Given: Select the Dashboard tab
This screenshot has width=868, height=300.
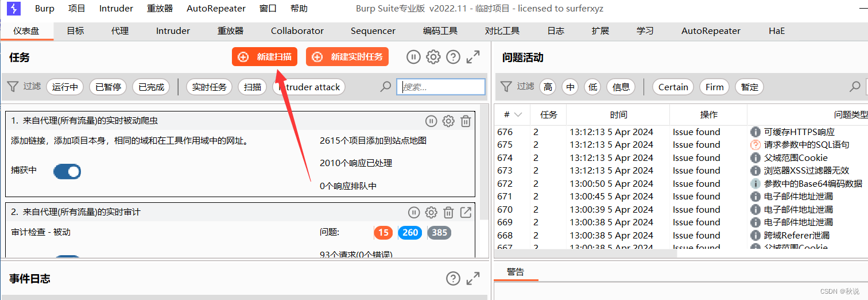Looking at the screenshot, I should [26, 31].
